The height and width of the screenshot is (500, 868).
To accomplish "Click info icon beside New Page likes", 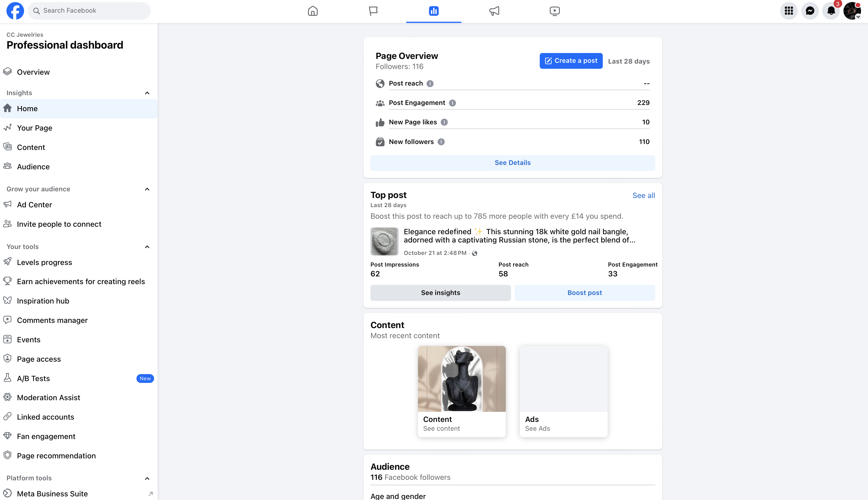I will click(444, 122).
